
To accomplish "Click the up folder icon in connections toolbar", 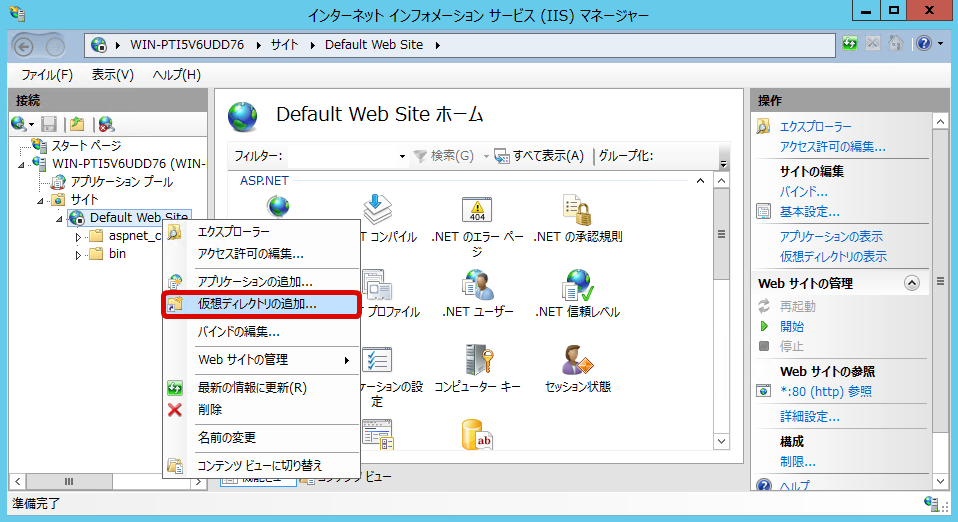I will [x=77, y=124].
